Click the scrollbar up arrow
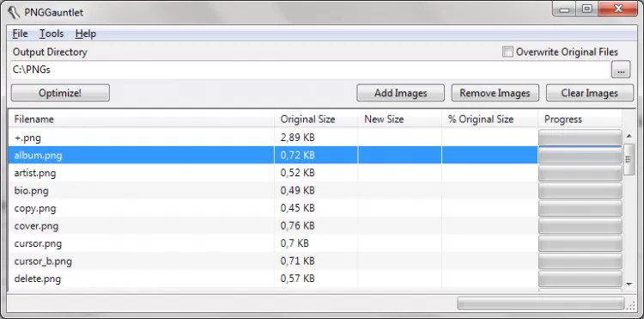The image size is (644, 319). coord(629,136)
